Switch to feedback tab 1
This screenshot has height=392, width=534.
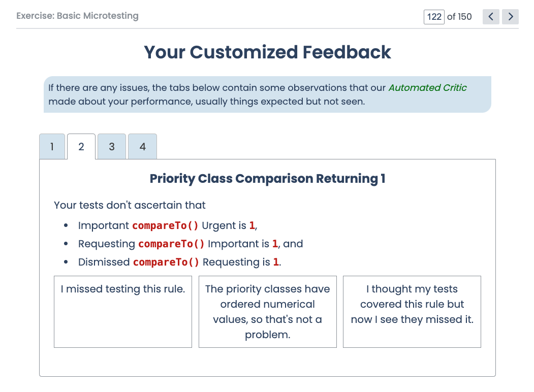(52, 147)
